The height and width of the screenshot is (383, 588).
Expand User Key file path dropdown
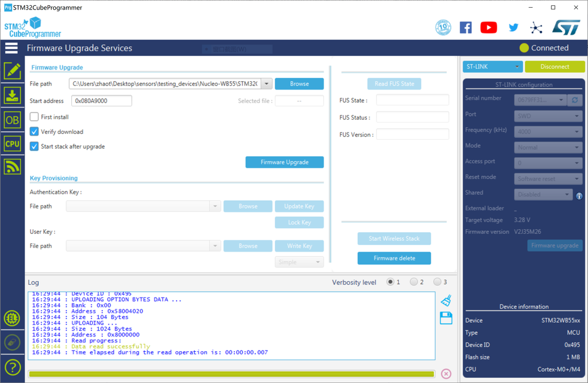215,246
